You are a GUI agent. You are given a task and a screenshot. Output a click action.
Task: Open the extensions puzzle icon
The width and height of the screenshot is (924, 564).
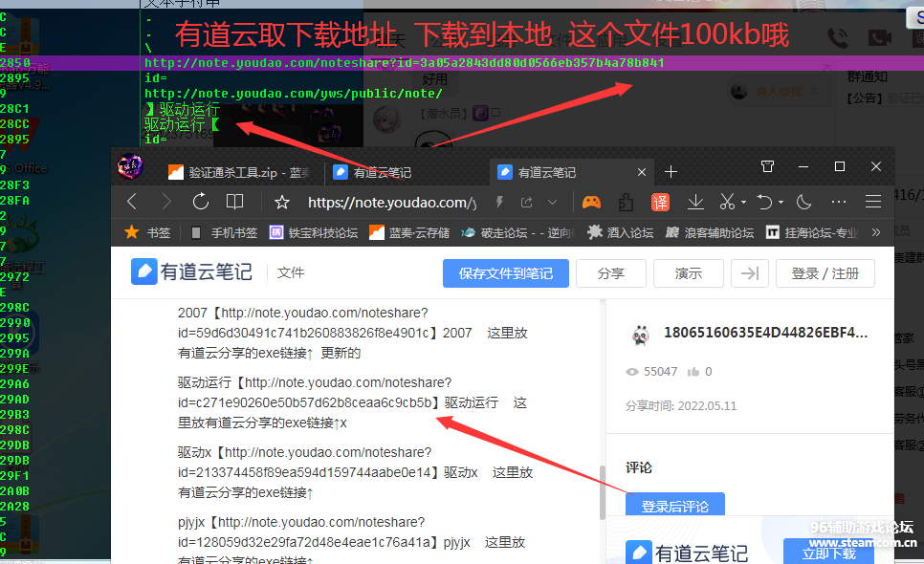[626, 202]
